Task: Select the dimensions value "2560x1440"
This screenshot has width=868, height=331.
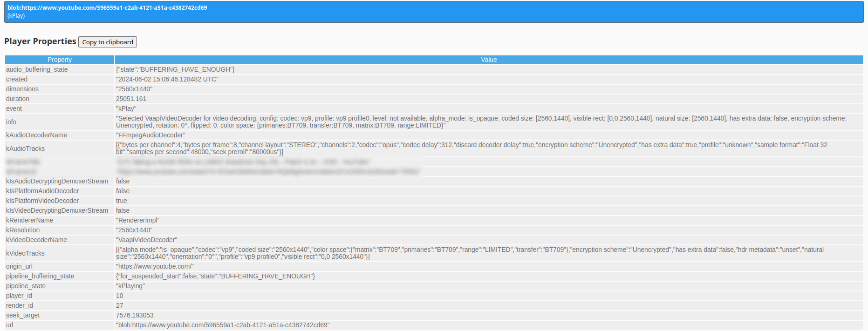Action: 134,89
